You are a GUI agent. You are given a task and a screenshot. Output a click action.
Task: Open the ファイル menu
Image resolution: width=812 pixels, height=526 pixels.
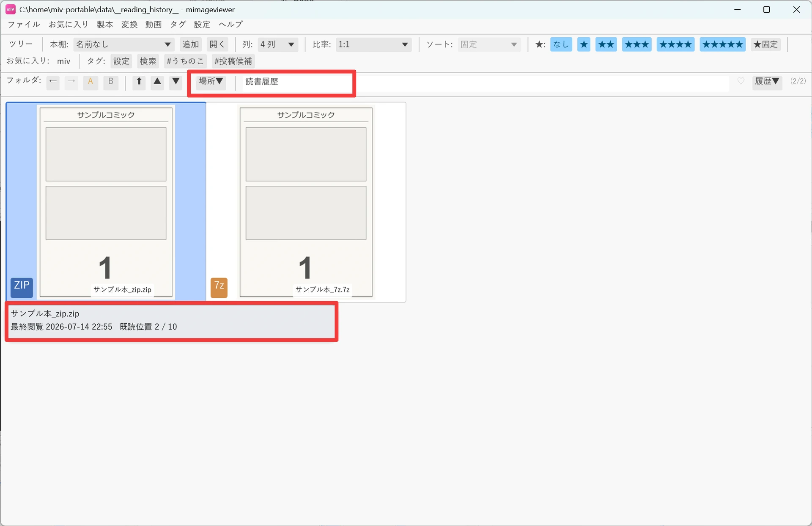[x=24, y=25]
